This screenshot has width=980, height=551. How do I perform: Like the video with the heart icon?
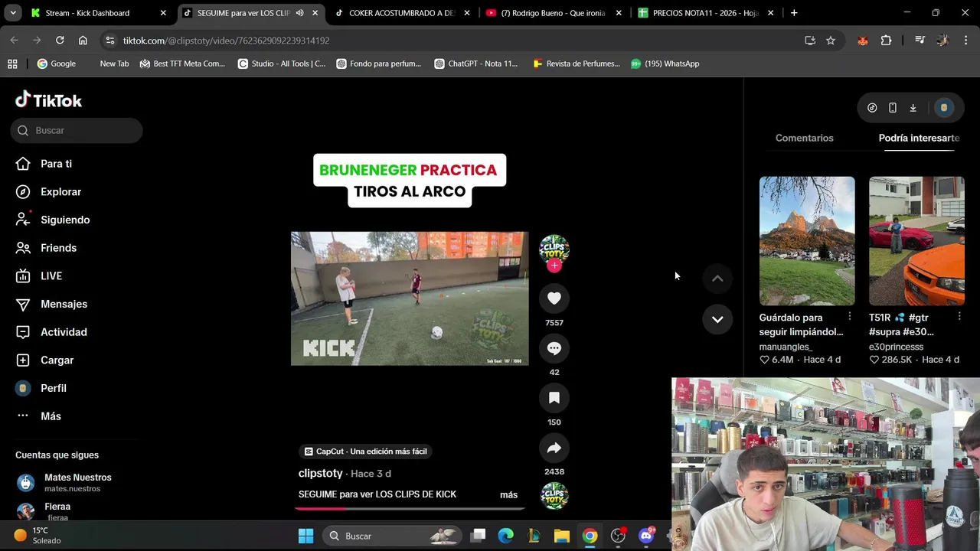(554, 298)
